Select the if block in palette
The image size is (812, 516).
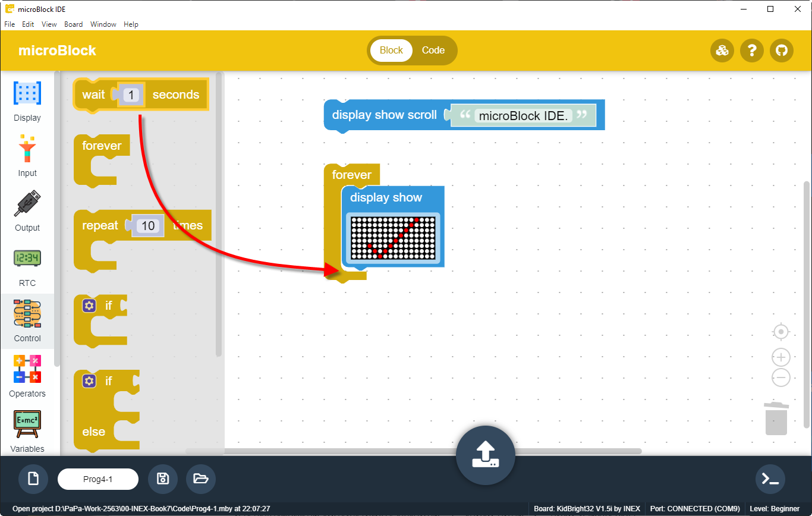click(101, 320)
